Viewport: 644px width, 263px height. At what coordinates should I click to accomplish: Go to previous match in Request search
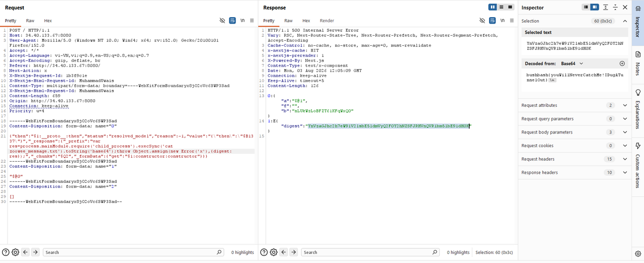[26, 252]
